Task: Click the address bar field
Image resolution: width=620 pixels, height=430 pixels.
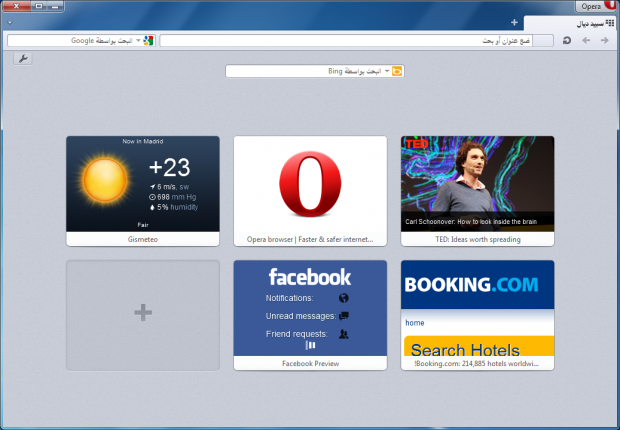Action: pos(346,40)
